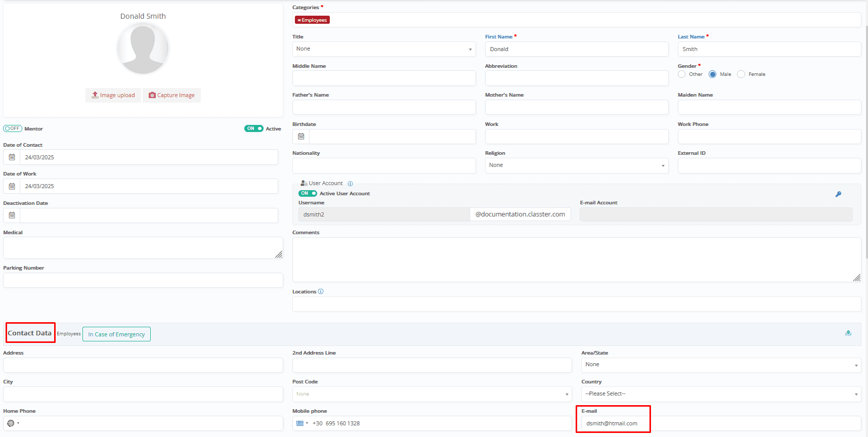Click the First Name field
The height and width of the screenshot is (437, 868).
click(577, 49)
